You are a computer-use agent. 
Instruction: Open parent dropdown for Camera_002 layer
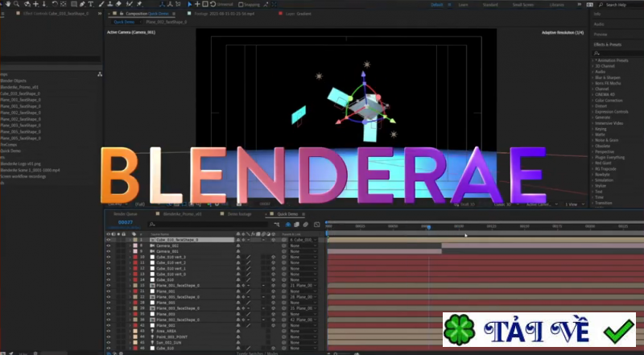click(303, 246)
